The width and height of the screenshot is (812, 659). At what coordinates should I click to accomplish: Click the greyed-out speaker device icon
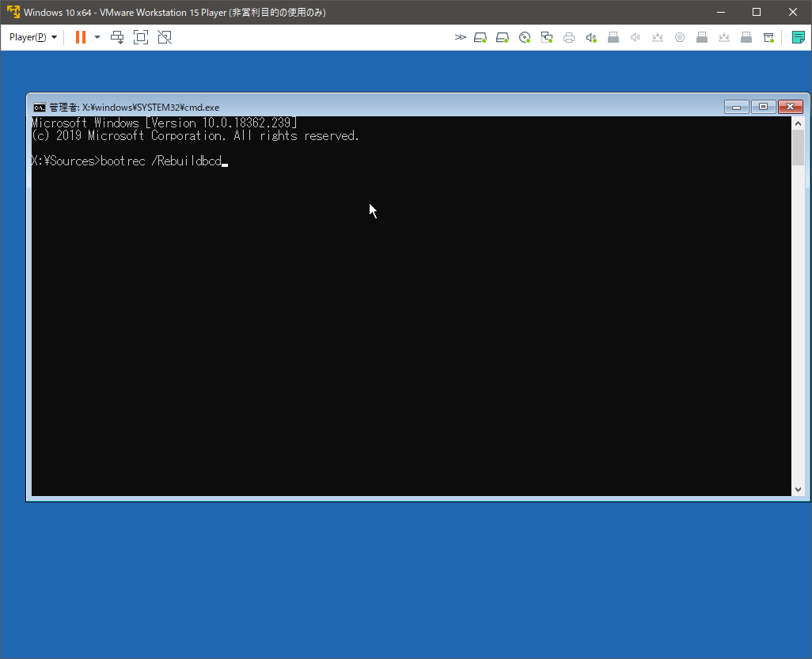(x=636, y=37)
